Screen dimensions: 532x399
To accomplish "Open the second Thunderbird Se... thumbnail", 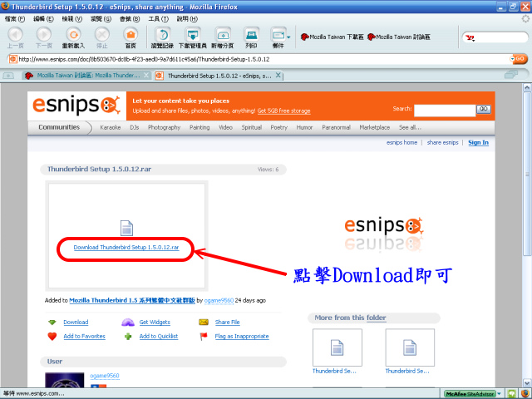I will coord(410,347).
